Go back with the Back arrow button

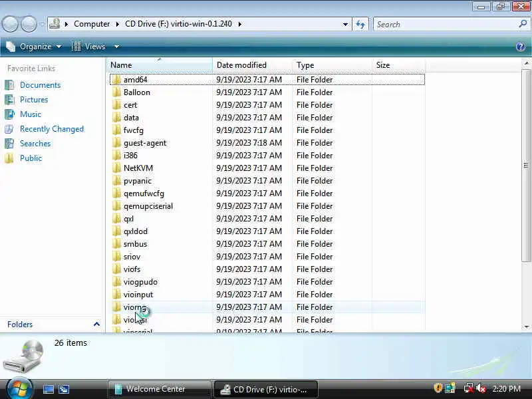pos(11,24)
